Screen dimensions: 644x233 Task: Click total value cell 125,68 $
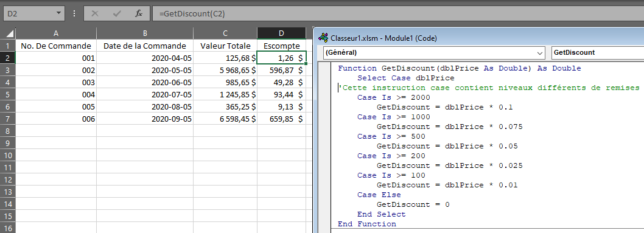coord(225,58)
